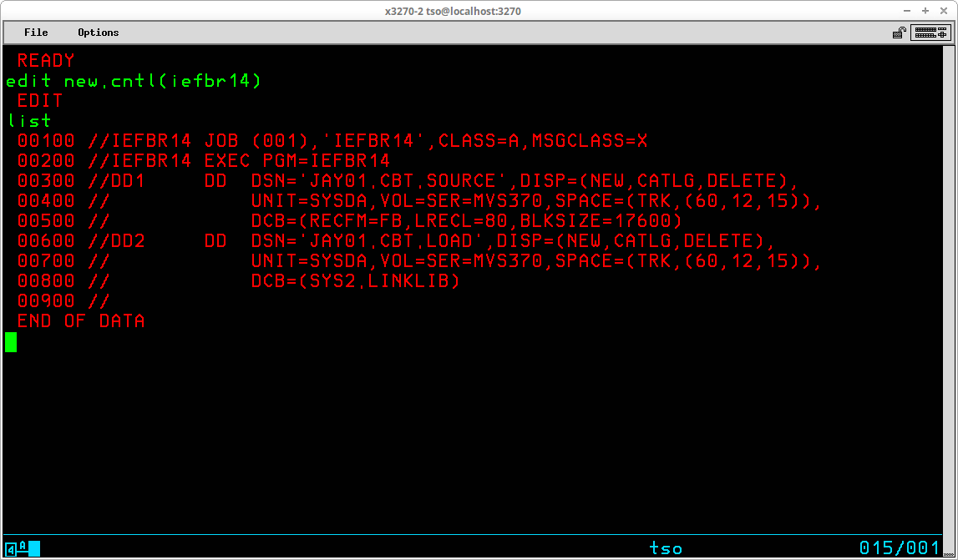Click END OF DATA message

(81, 322)
